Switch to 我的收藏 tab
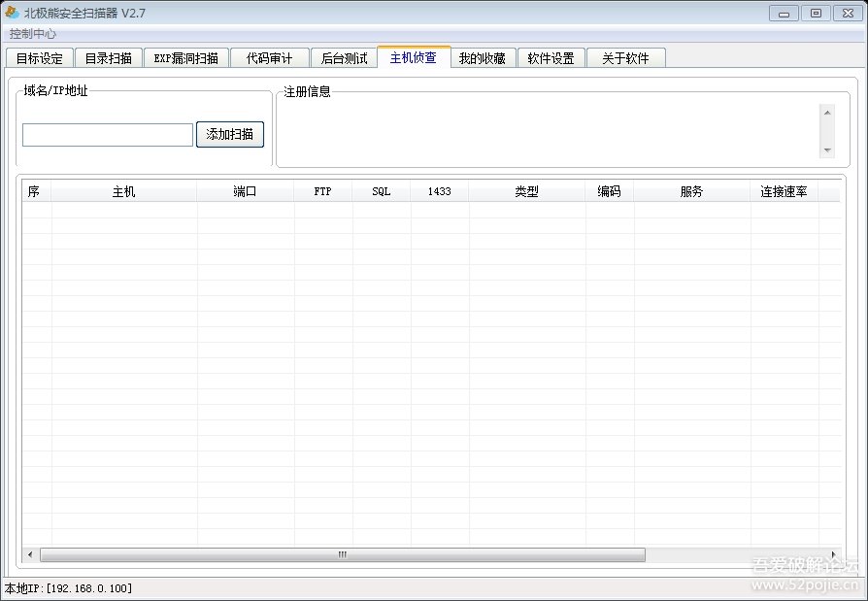The image size is (868, 601). (483, 58)
